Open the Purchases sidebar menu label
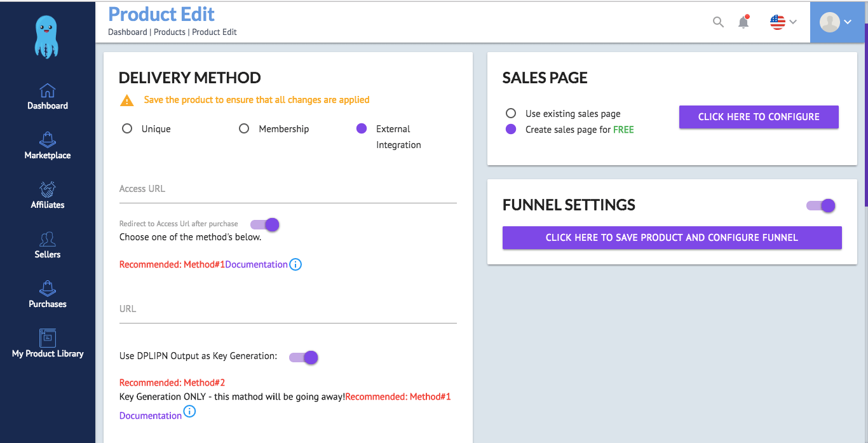 48,304
